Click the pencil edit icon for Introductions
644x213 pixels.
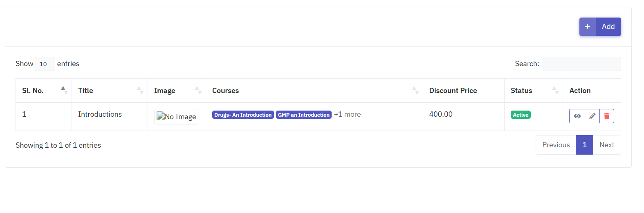592,116
